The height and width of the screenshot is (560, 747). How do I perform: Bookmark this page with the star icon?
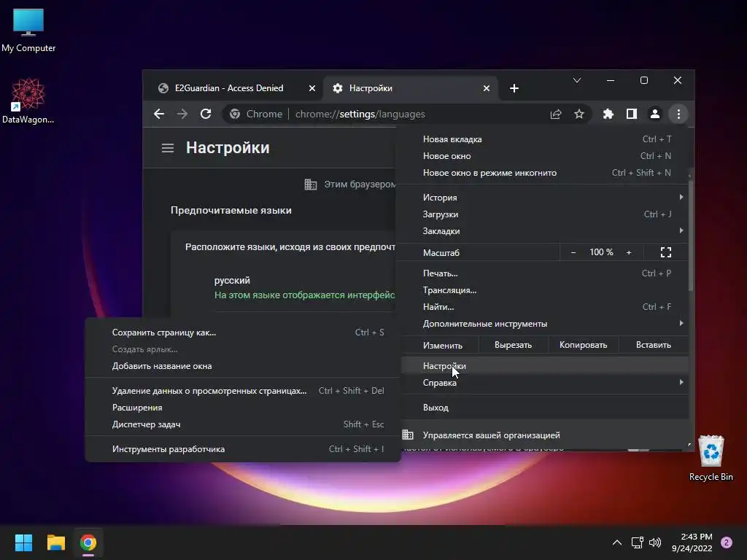(578, 114)
